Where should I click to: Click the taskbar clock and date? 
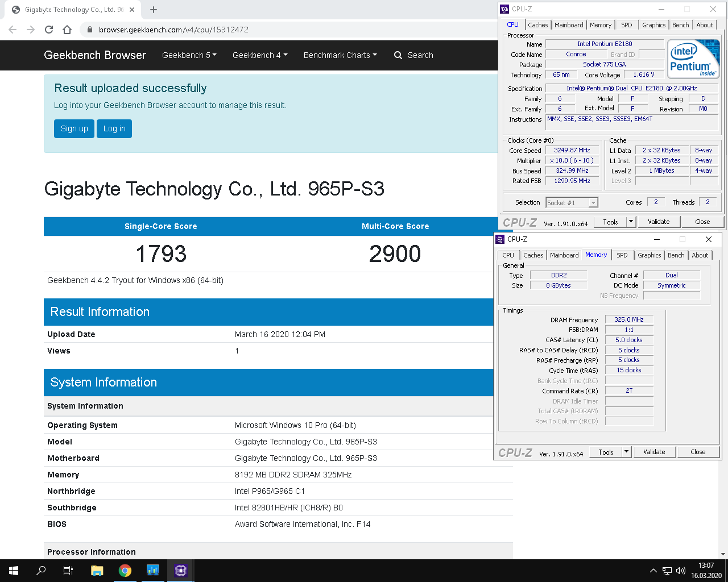coord(706,571)
